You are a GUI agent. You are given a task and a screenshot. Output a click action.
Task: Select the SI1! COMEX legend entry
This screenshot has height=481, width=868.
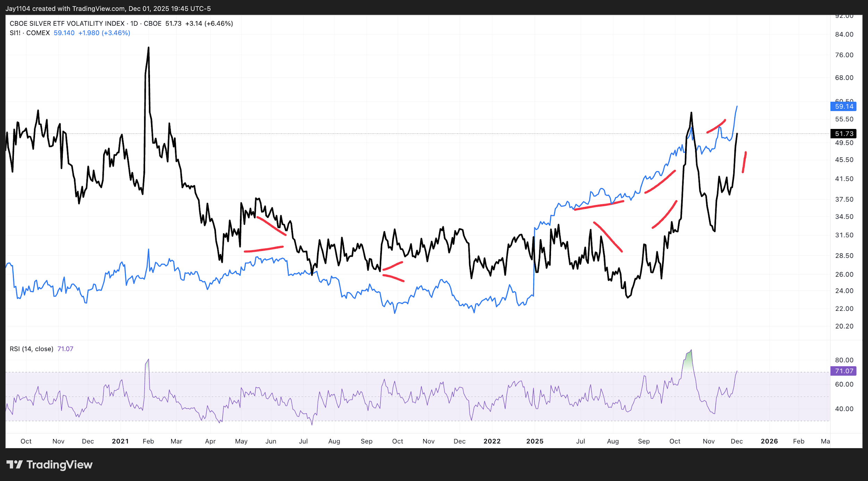tap(30, 33)
